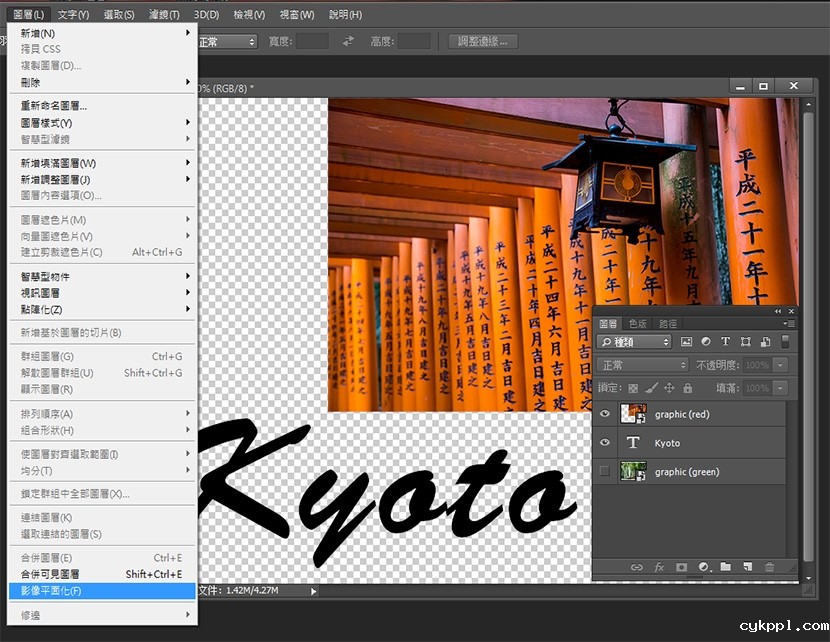Open the 填滿 fill percentage dropdown
Image resolution: width=830 pixels, height=642 pixels.
point(779,388)
